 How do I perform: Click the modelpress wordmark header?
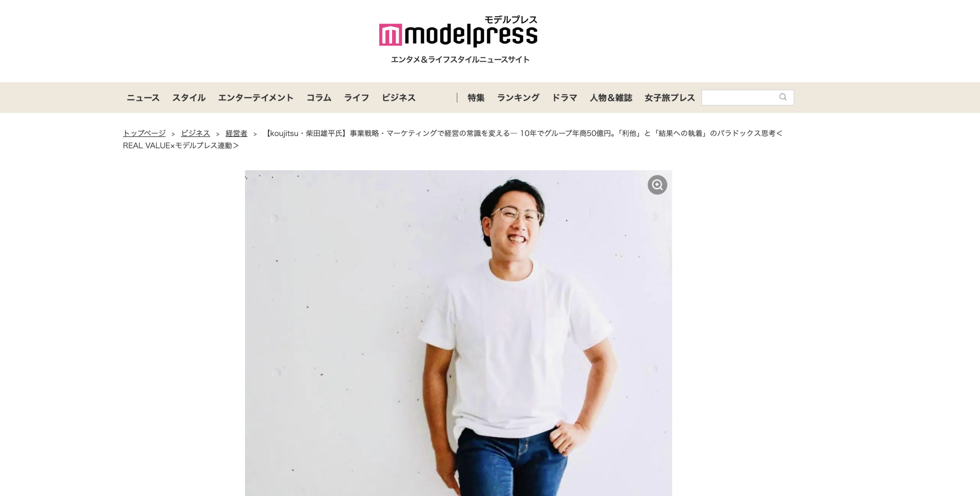click(x=471, y=35)
